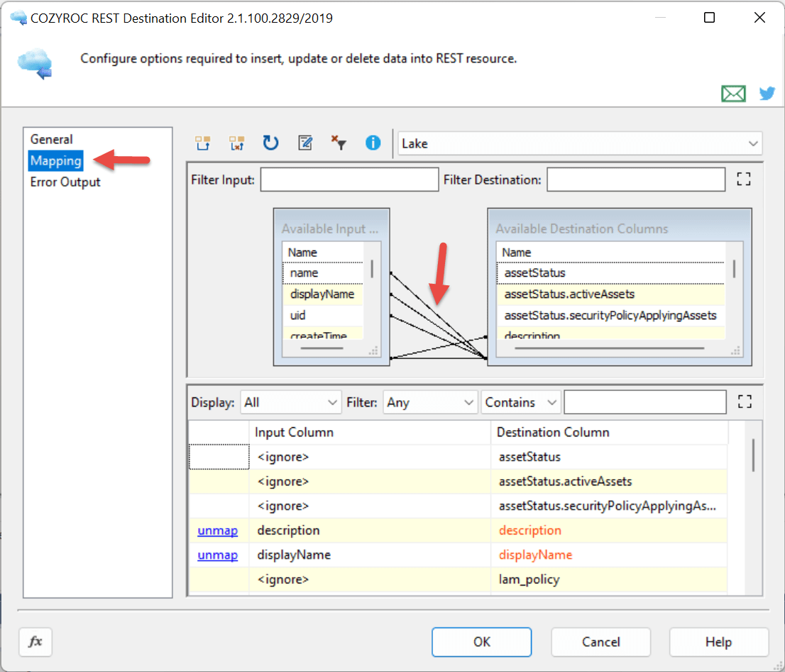The height and width of the screenshot is (672, 785).
Task: Select the Mapping page
Action: [x=55, y=160]
